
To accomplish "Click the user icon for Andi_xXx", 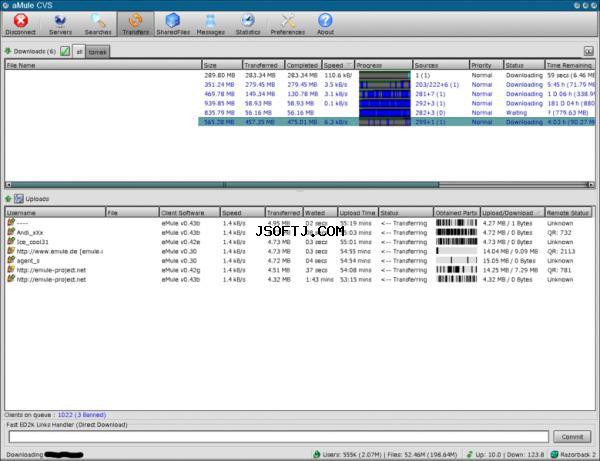I will click(x=11, y=231).
